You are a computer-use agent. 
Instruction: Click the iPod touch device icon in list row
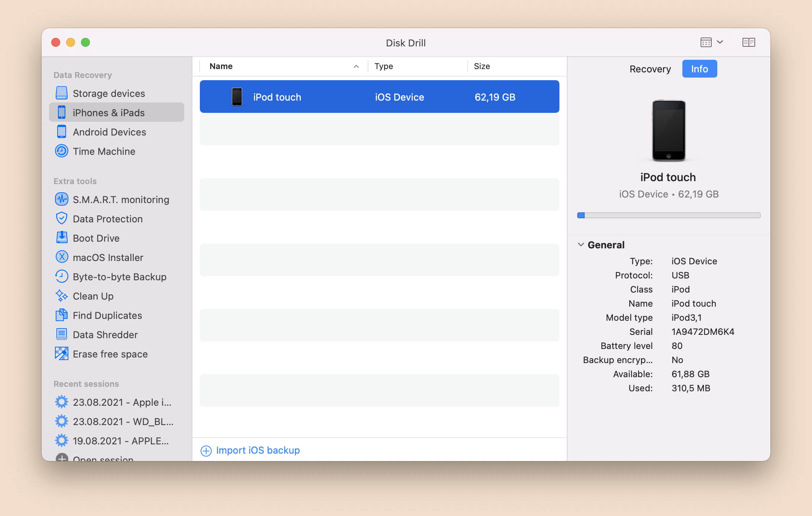point(237,97)
